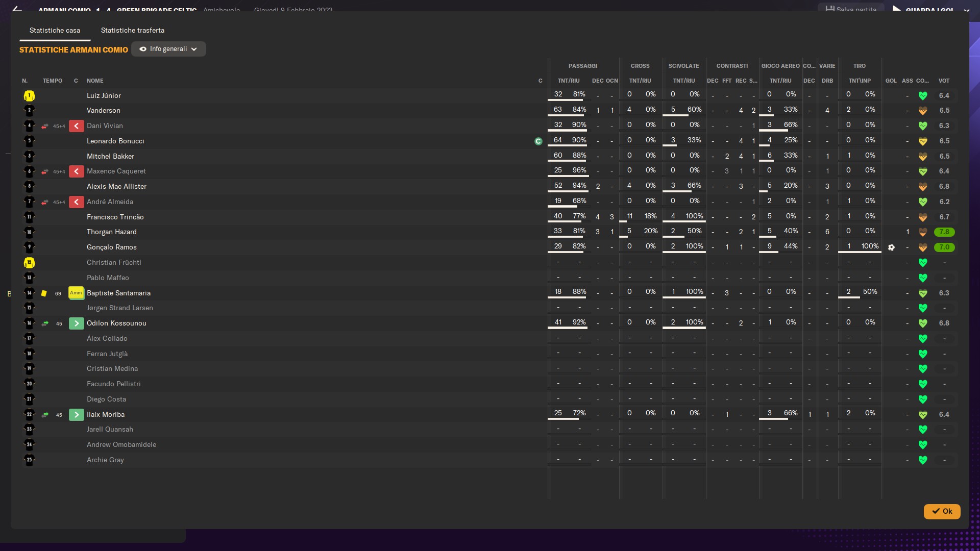
Task: Select the Statistiche casa tab
Action: 55,31
